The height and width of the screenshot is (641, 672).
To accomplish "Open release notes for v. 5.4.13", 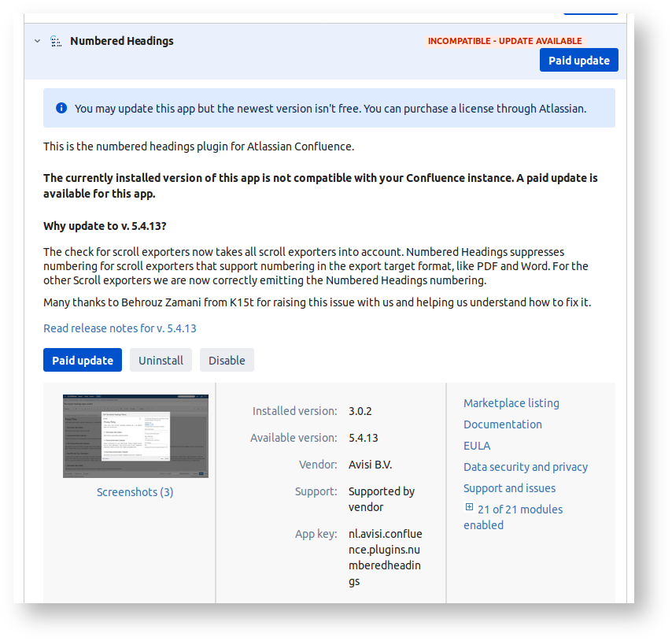I will click(120, 328).
